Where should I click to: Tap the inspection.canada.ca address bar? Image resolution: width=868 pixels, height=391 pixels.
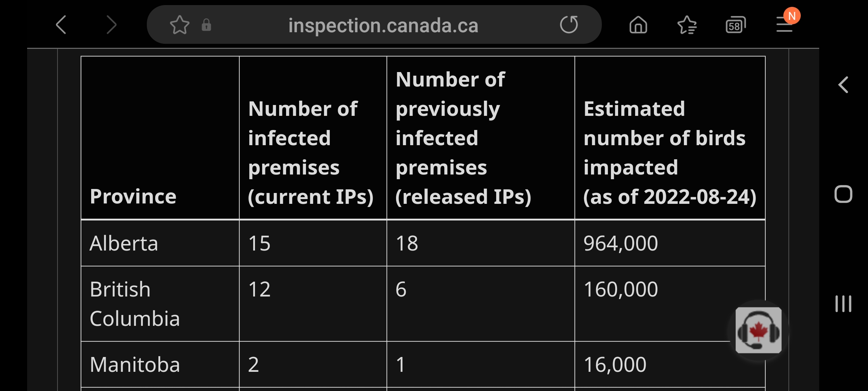[x=383, y=25]
